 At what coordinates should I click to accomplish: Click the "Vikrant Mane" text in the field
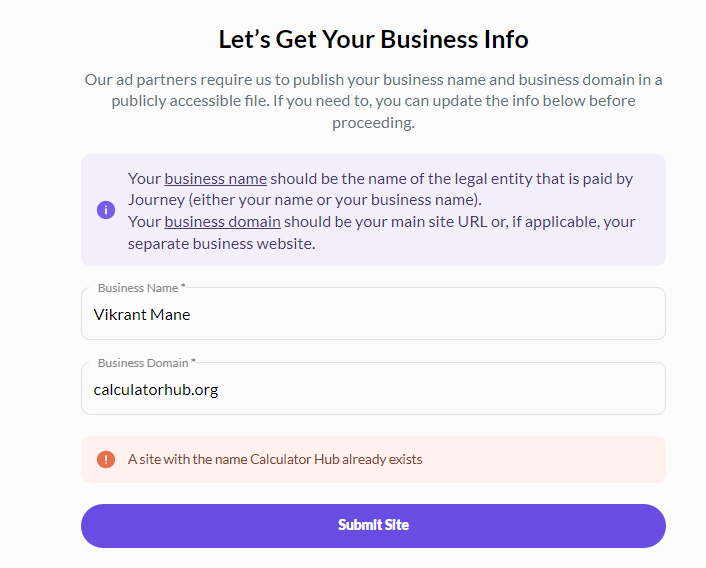click(x=142, y=315)
